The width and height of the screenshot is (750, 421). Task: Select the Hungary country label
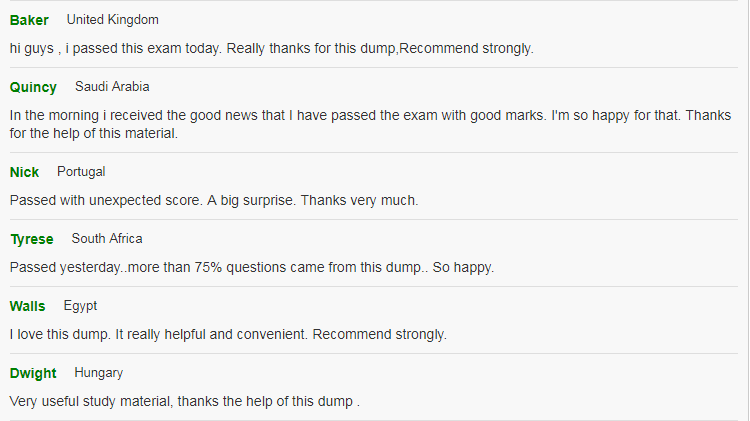tap(99, 373)
